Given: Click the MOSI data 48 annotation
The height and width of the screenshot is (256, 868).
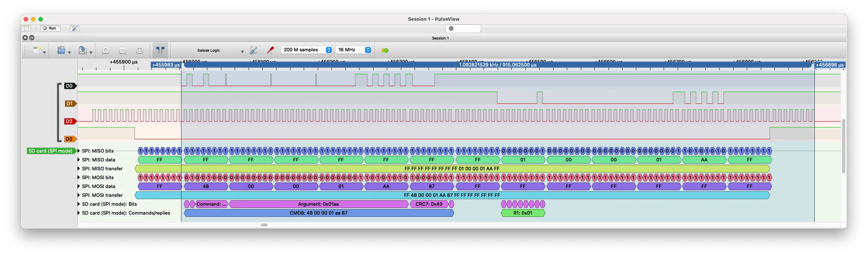Looking at the screenshot, I should (x=206, y=186).
